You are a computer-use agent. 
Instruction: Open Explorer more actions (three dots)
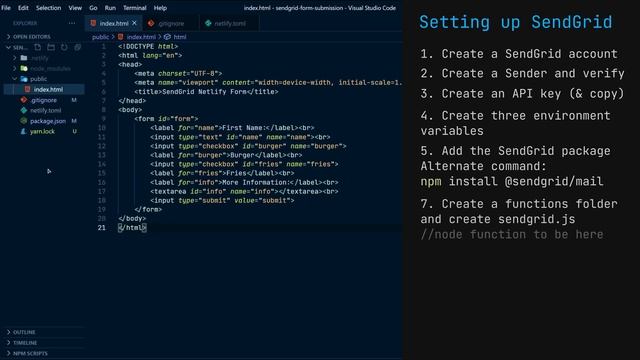point(72,23)
